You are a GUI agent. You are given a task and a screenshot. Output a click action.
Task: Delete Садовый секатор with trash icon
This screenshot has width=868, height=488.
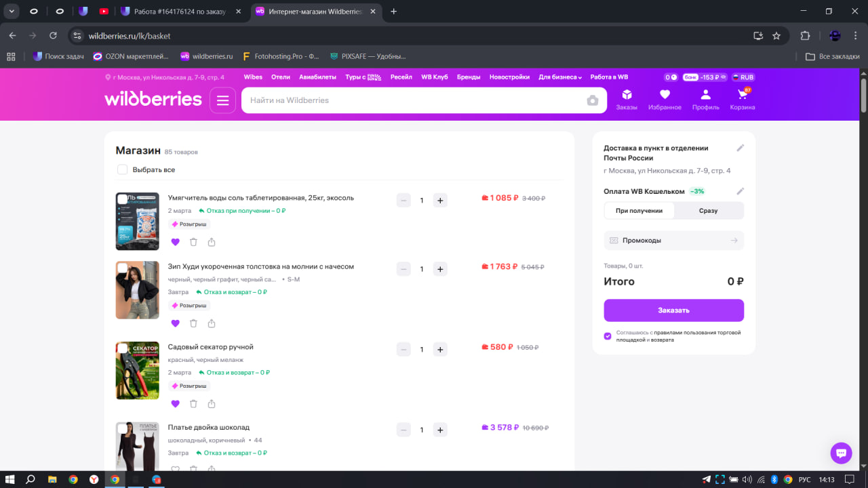click(193, 404)
